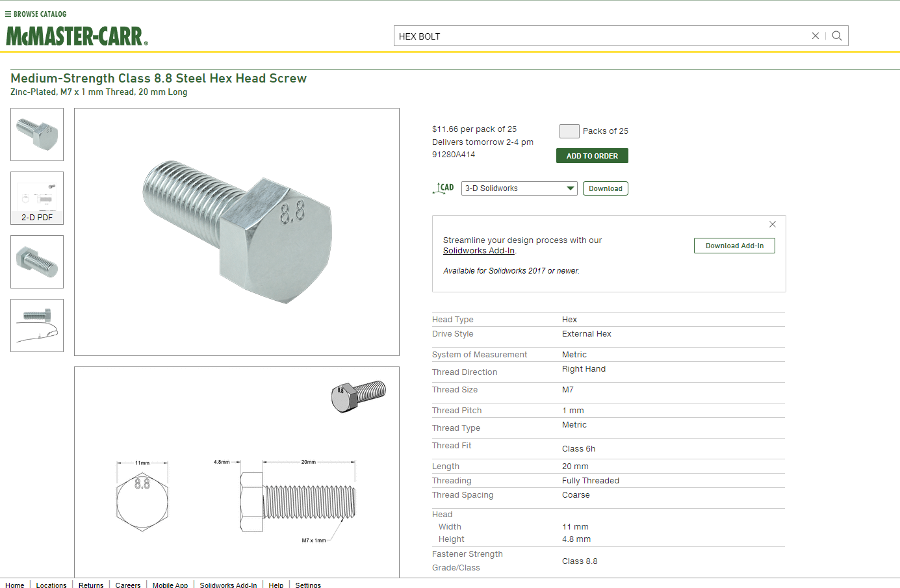Click the product title Medium-Strength Class 8.8 Steel Hex Head Screw

point(159,78)
